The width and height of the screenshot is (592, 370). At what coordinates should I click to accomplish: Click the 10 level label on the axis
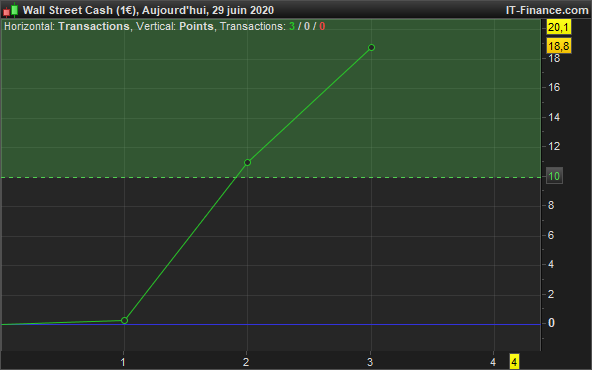[x=554, y=176]
